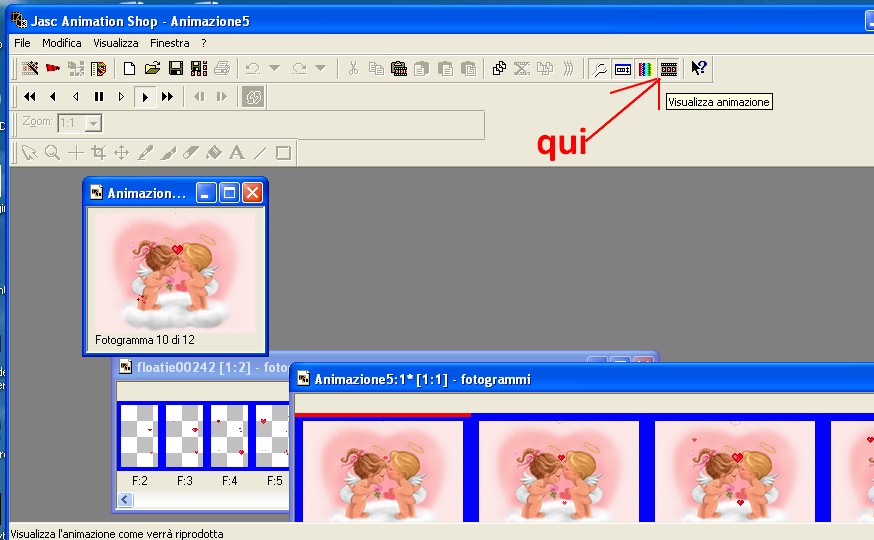Screen dimensions: 874x540
Task: Open the Animation Wizard toolbar icon
Action: tap(30, 69)
